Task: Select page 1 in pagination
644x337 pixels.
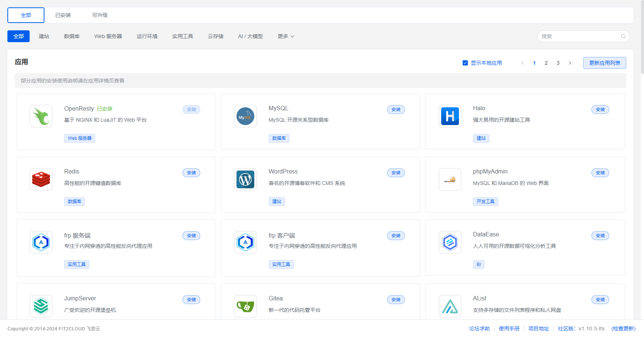Action: pos(534,63)
